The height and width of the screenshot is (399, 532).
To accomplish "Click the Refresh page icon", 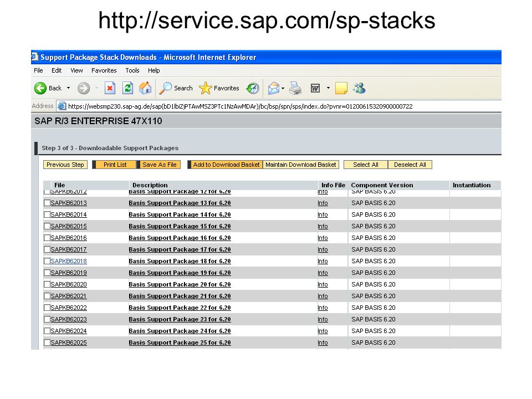I will [127, 88].
